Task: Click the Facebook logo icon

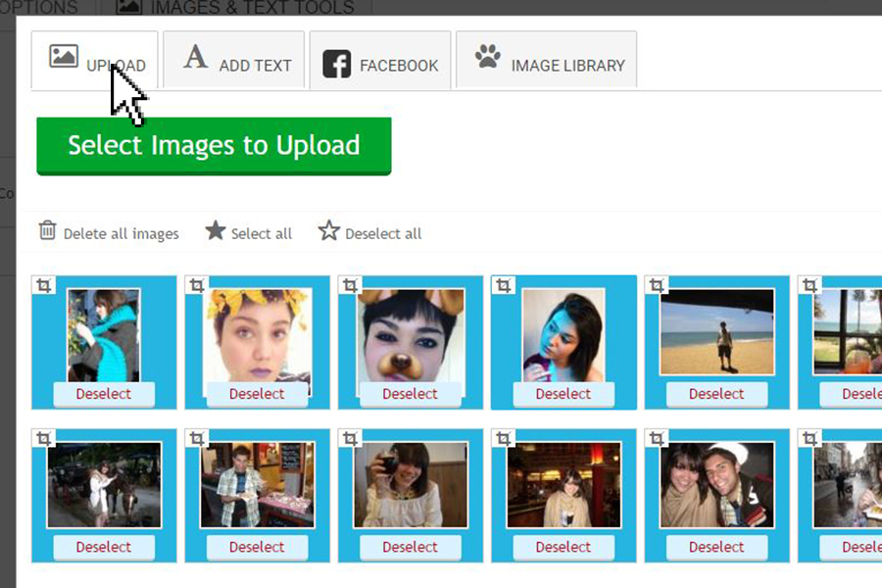Action: (x=336, y=64)
